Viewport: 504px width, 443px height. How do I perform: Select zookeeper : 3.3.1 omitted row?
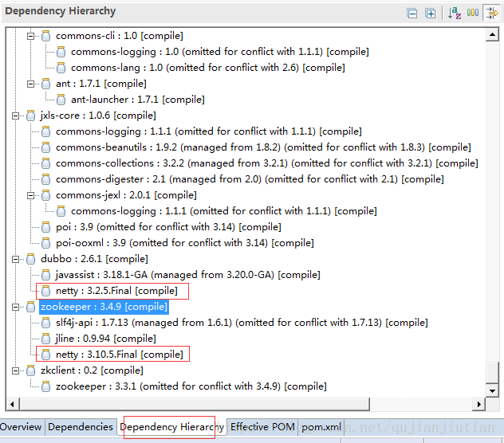pos(191,386)
